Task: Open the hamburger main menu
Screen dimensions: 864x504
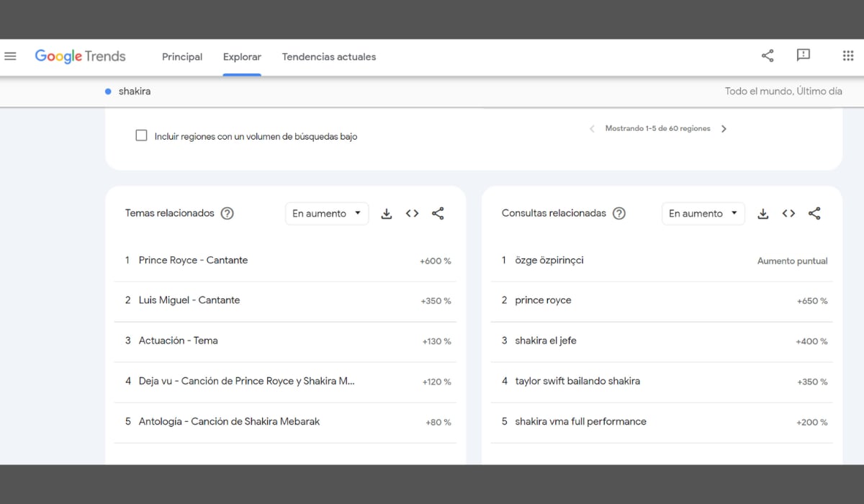Action: (x=10, y=56)
